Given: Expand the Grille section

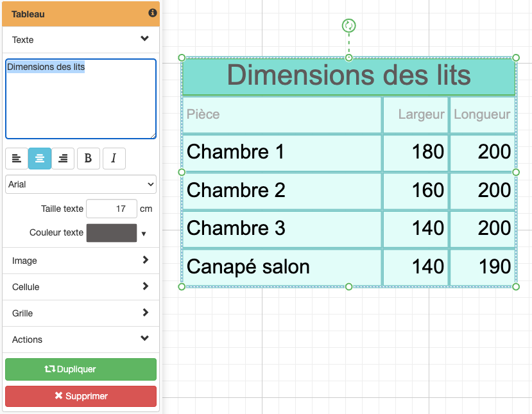Looking at the screenshot, I should [x=80, y=313].
